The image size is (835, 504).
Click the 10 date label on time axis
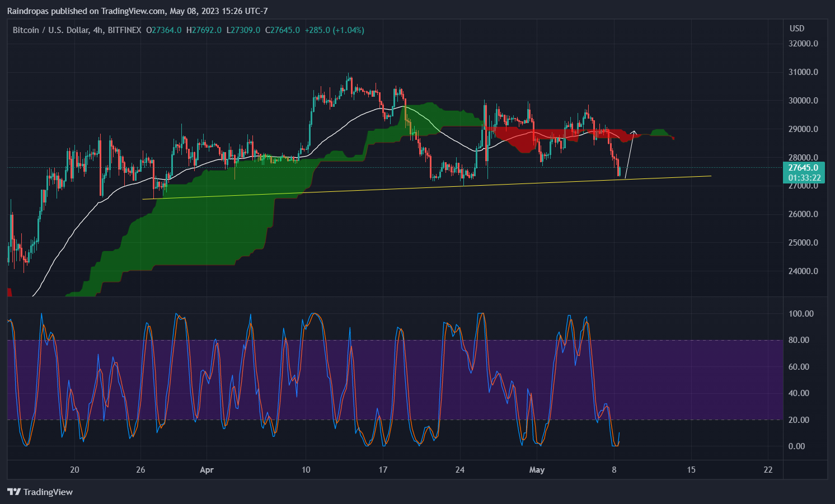(x=306, y=470)
